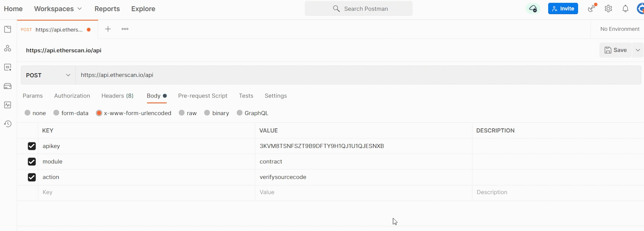Image resolution: width=644 pixels, height=231 pixels.
Task: Switch to the Headers (8) tab
Action: pos(117,96)
